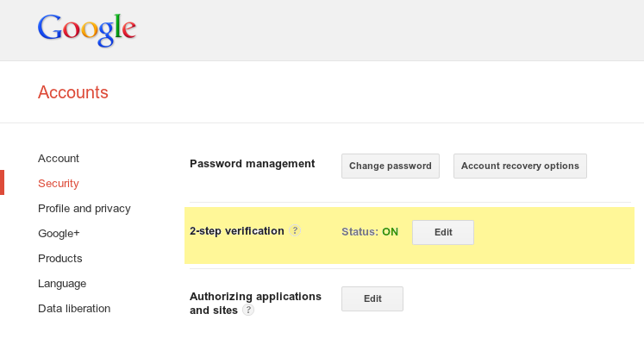Open the Google+ settings section
This screenshot has height=339, width=644.
pyautogui.click(x=59, y=234)
